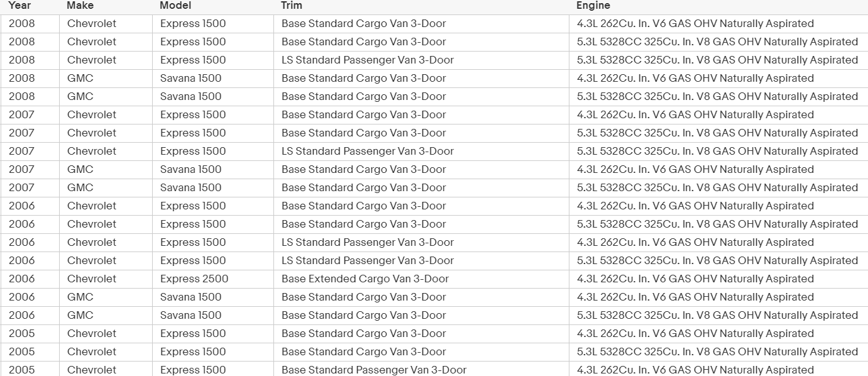
Task: Click Base Standard Passenger Van 3-Door trim
Action: (x=374, y=370)
